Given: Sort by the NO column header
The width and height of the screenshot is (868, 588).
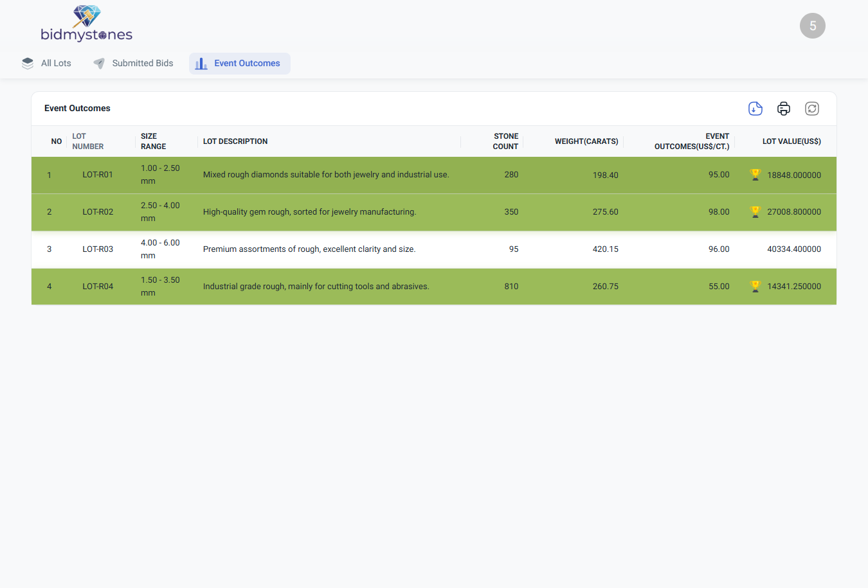Looking at the screenshot, I should 57,141.
